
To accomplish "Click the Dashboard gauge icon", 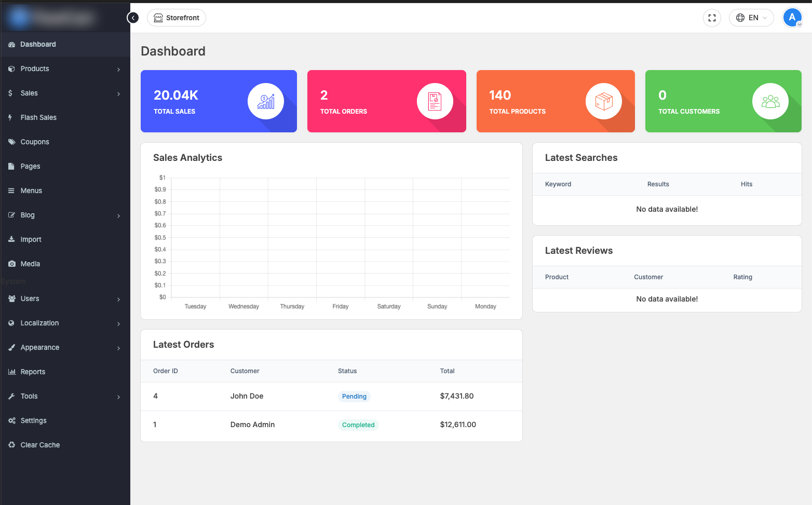I will (11, 44).
